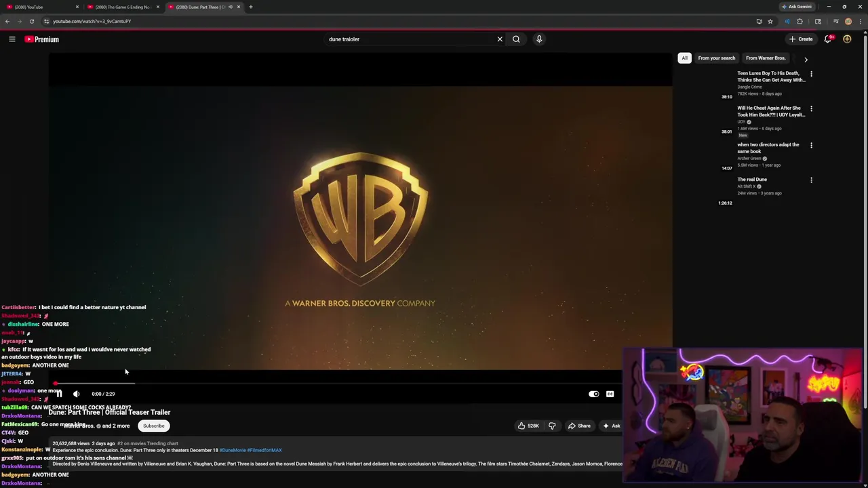The height and width of the screenshot is (488, 868).
Task: Open the blue sound-wave extension icon
Action: click(x=787, y=21)
